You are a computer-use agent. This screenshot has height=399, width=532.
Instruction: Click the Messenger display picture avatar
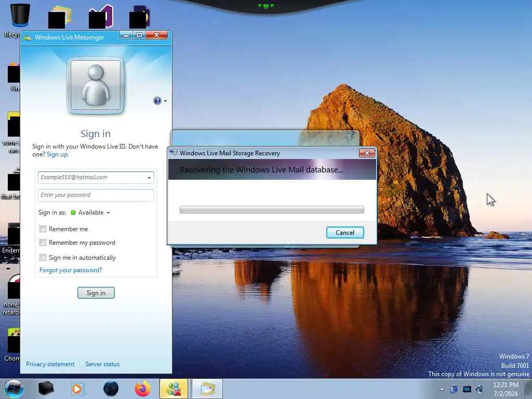96,86
